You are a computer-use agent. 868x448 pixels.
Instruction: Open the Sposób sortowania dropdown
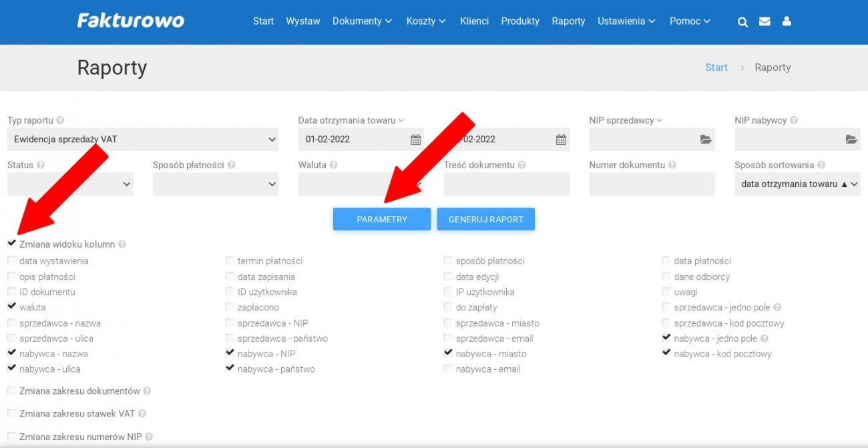(797, 184)
